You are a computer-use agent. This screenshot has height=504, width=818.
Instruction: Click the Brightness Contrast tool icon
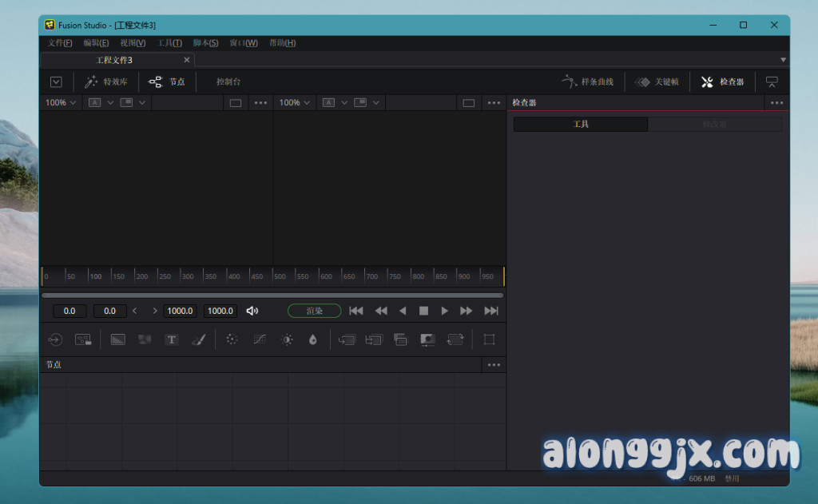coord(287,339)
